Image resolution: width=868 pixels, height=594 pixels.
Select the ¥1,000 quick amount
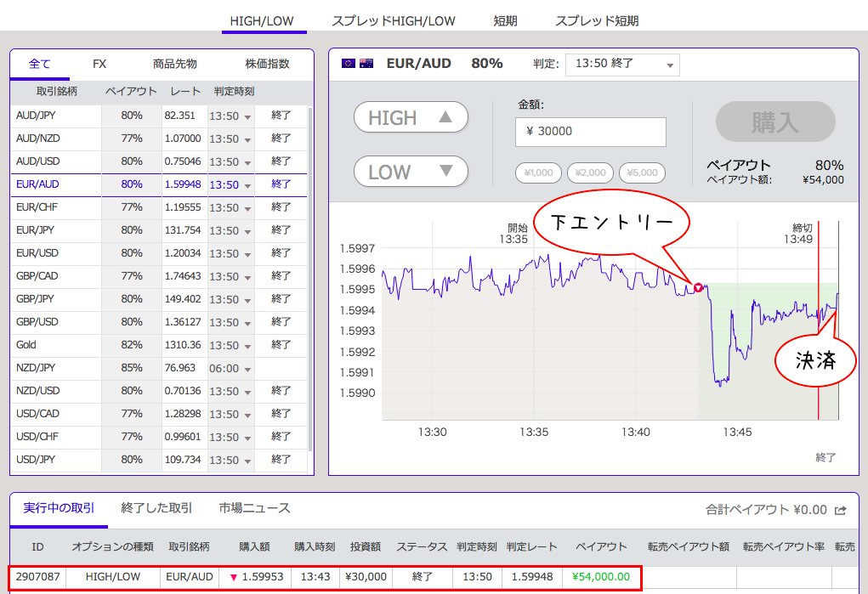point(538,173)
